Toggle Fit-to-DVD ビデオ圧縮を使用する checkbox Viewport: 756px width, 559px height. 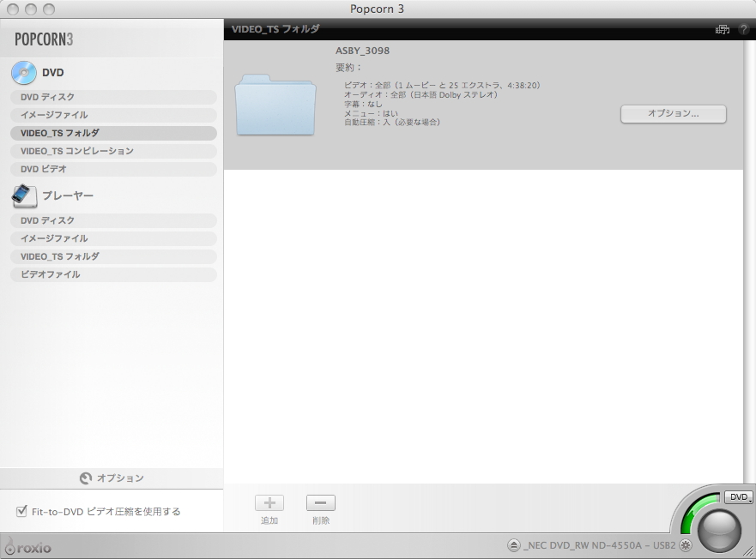[21, 511]
